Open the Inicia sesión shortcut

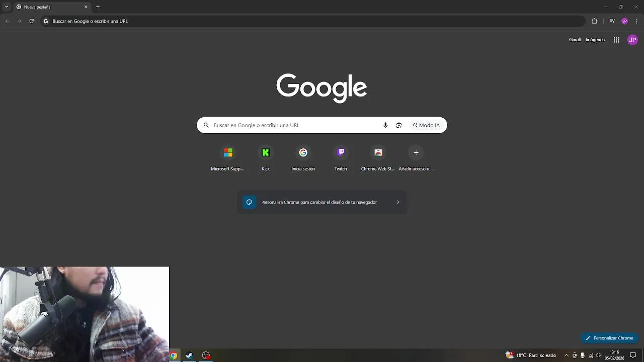pyautogui.click(x=303, y=158)
